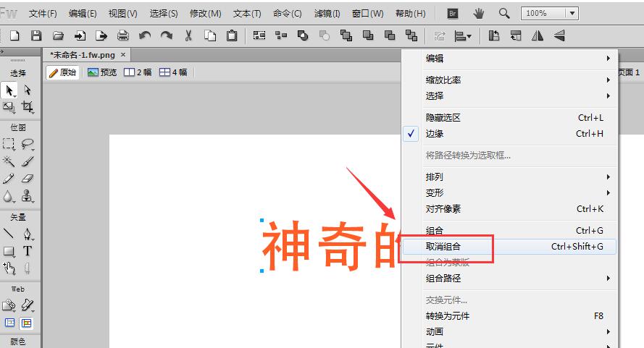
Task: Switch to 预览 preview view
Action: (x=102, y=72)
